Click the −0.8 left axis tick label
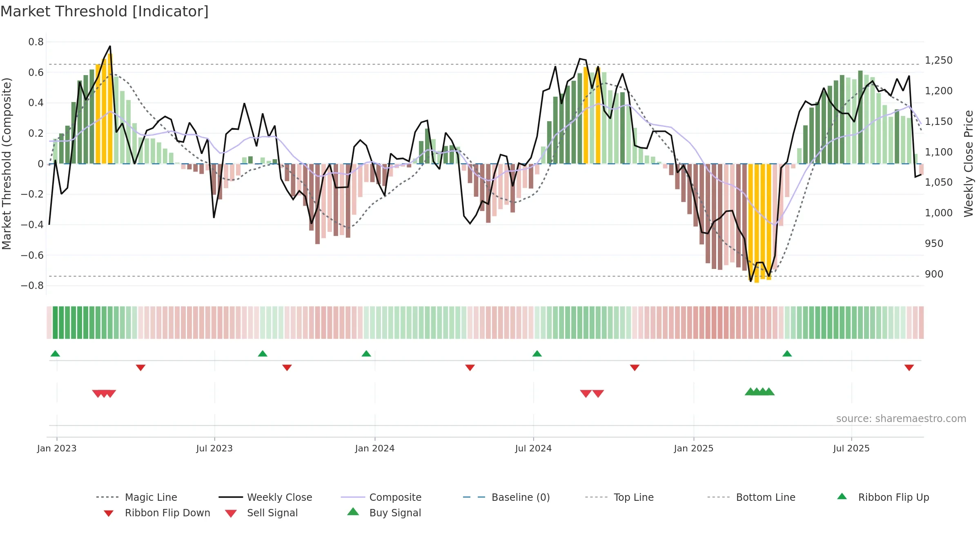Viewport: 980px width, 551px height. [x=32, y=286]
